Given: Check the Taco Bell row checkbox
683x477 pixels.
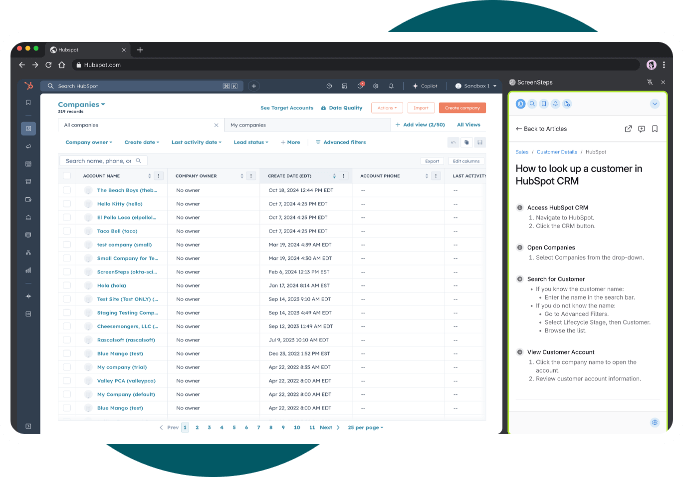Looking at the screenshot, I should pos(67,231).
